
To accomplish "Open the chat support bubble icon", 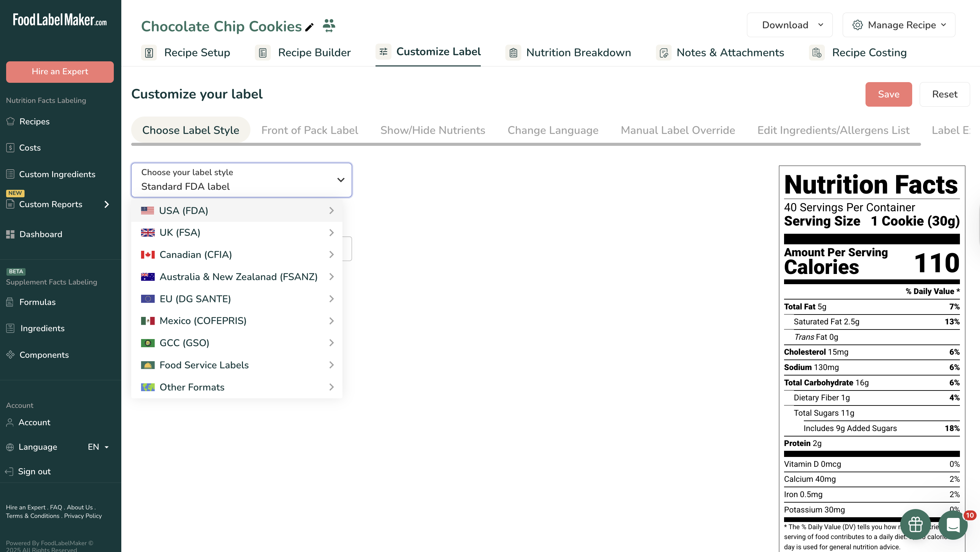I will pos(953,525).
